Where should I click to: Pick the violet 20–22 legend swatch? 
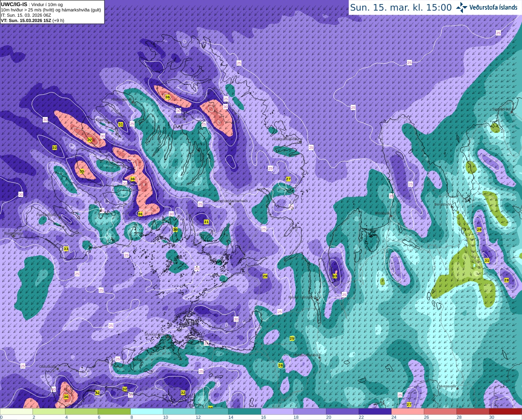343,411
